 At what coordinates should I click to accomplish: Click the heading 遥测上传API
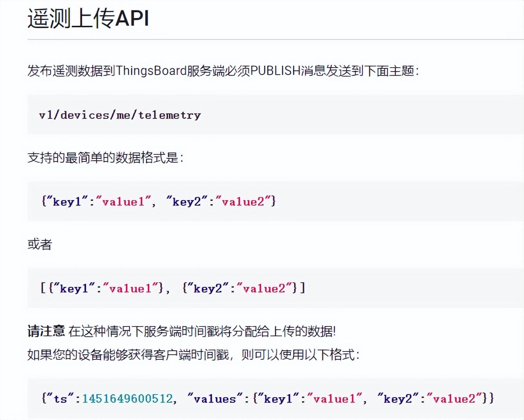pyautogui.click(x=88, y=18)
